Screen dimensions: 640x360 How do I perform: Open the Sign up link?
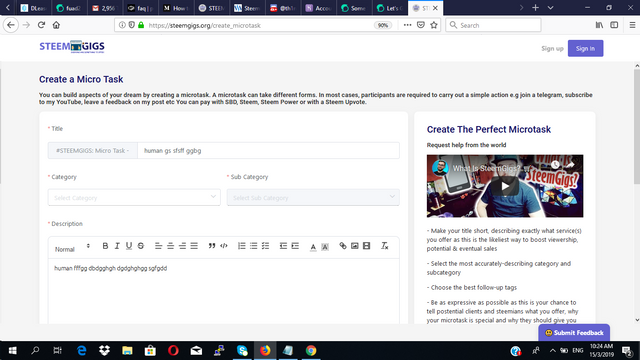[x=552, y=49]
